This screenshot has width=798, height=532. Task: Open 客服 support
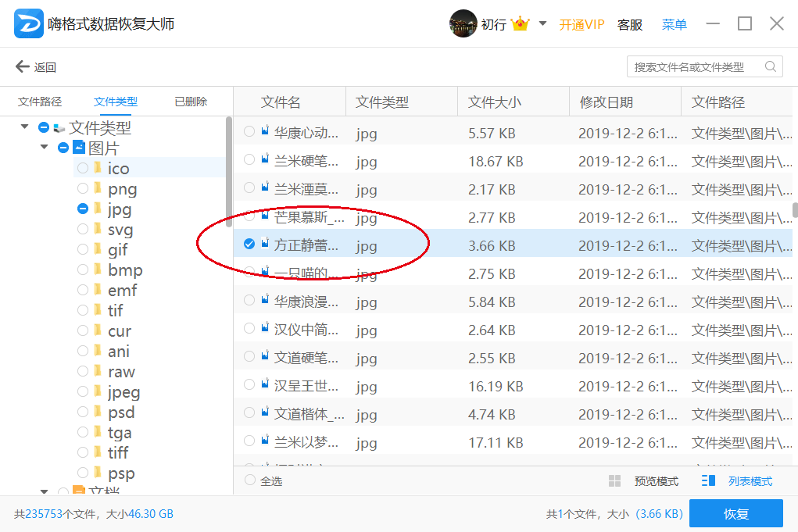click(x=629, y=24)
